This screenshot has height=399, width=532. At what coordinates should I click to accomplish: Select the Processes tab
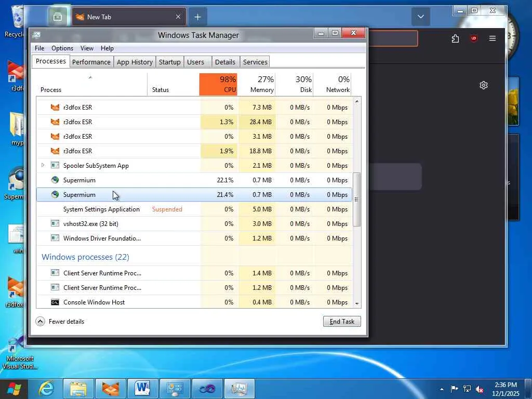click(51, 61)
